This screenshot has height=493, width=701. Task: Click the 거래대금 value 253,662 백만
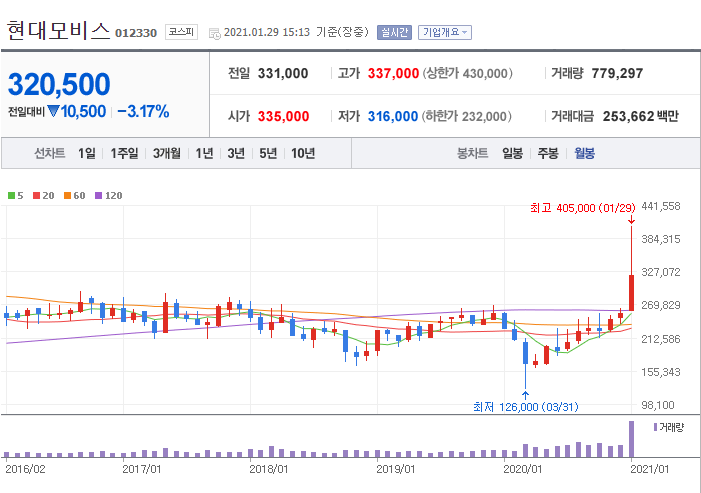(x=641, y=116)
